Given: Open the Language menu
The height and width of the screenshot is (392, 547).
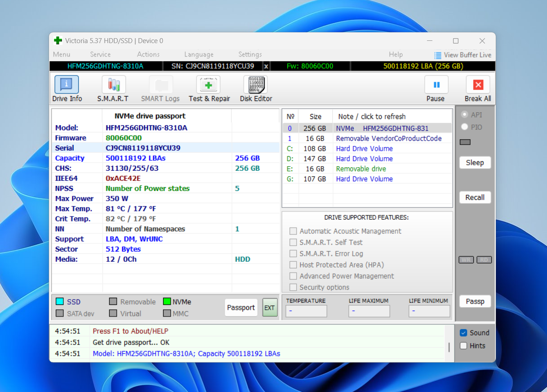Looking at the screenshot, I should (x=199, y=54).
